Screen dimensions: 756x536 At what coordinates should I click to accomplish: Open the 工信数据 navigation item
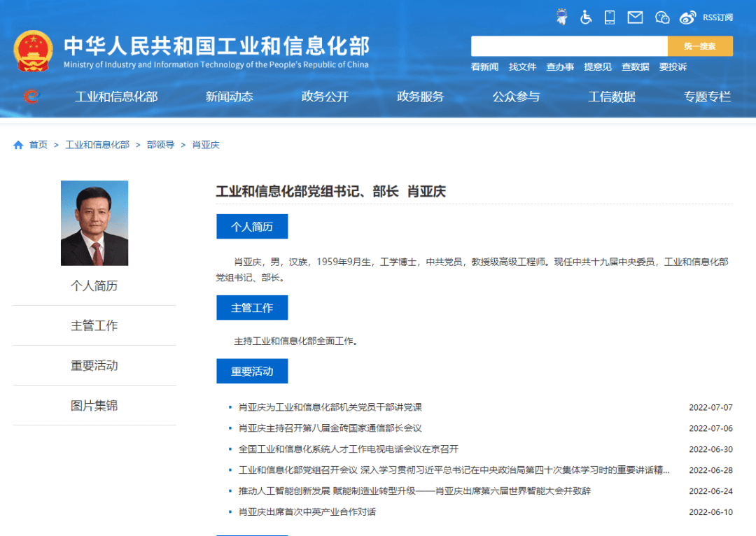click(612, 97)
